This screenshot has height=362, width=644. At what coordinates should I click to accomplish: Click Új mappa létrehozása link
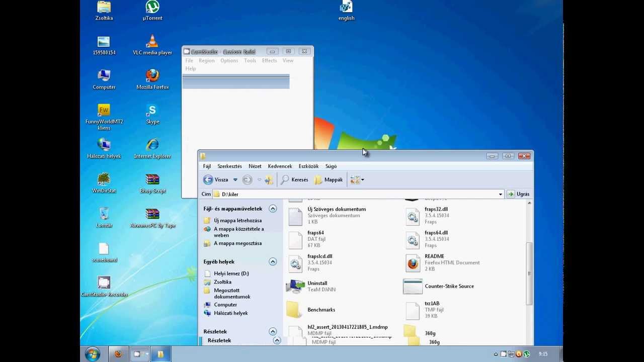click(237, 221)
